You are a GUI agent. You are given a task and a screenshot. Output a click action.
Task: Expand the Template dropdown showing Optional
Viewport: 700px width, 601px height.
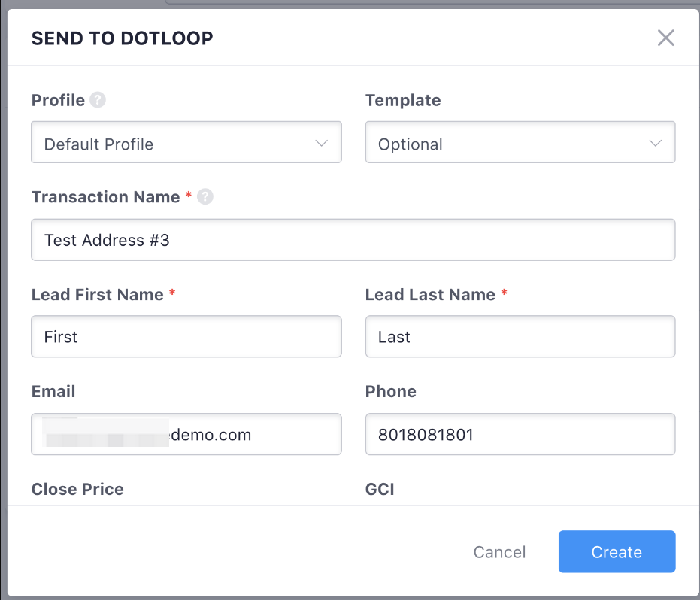click(x=520, y=143)
